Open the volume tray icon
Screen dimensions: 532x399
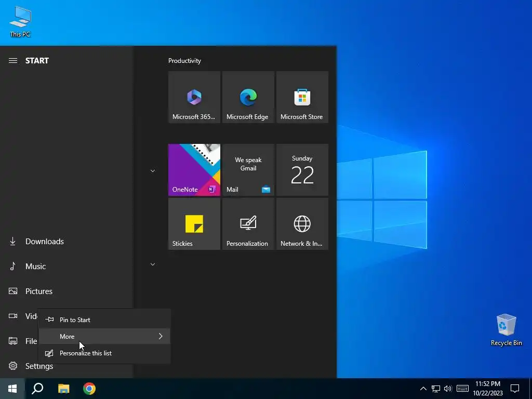448,389
